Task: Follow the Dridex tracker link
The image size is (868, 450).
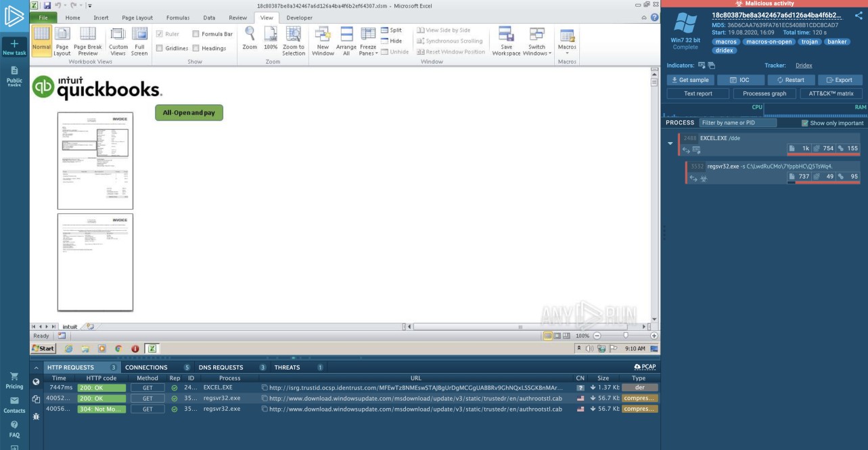Action: 804,66
